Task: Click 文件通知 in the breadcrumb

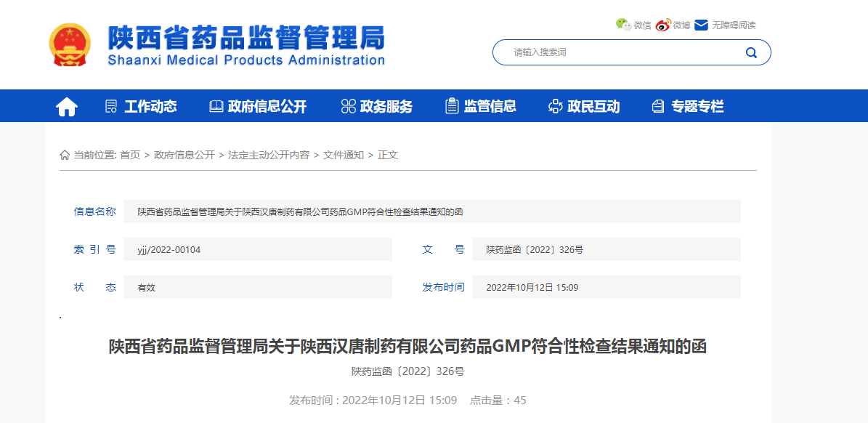Action: [344, 155]
